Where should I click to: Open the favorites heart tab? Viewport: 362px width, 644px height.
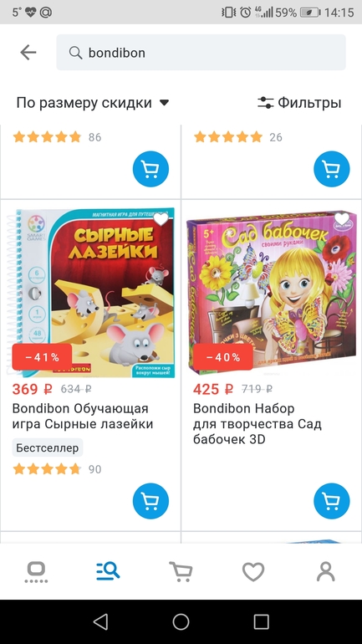253,571
